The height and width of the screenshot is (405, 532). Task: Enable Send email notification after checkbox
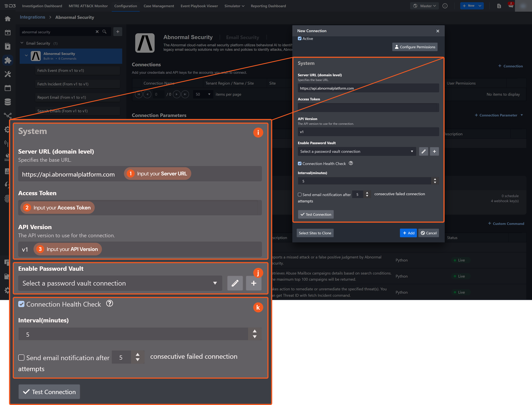click(300, 195)
